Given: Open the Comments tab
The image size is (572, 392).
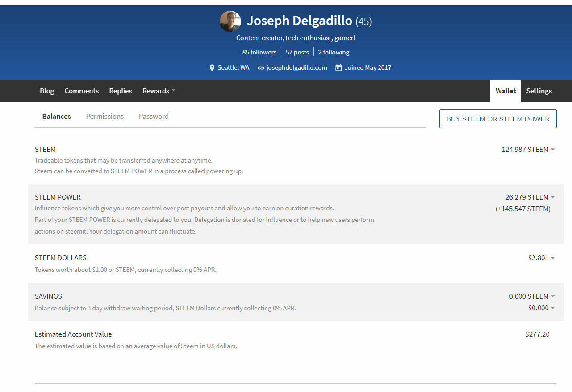Looking at the screenshot, I should click(82, 91).
